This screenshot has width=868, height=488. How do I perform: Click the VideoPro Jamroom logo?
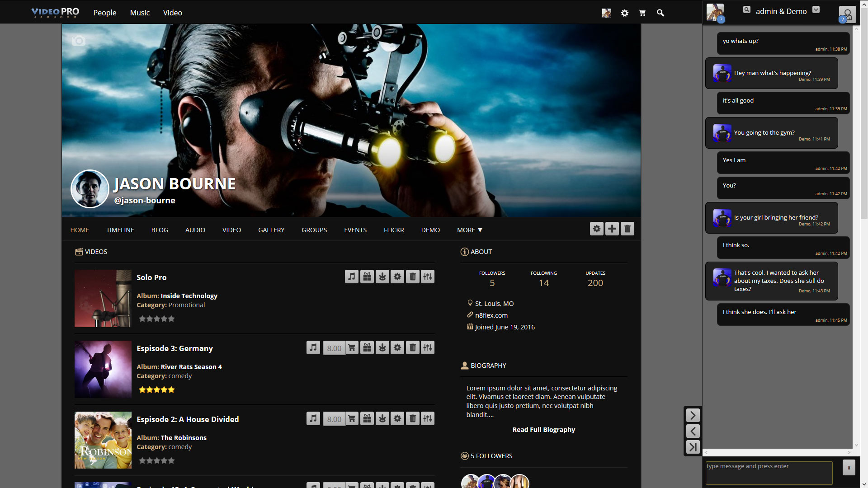55,13
